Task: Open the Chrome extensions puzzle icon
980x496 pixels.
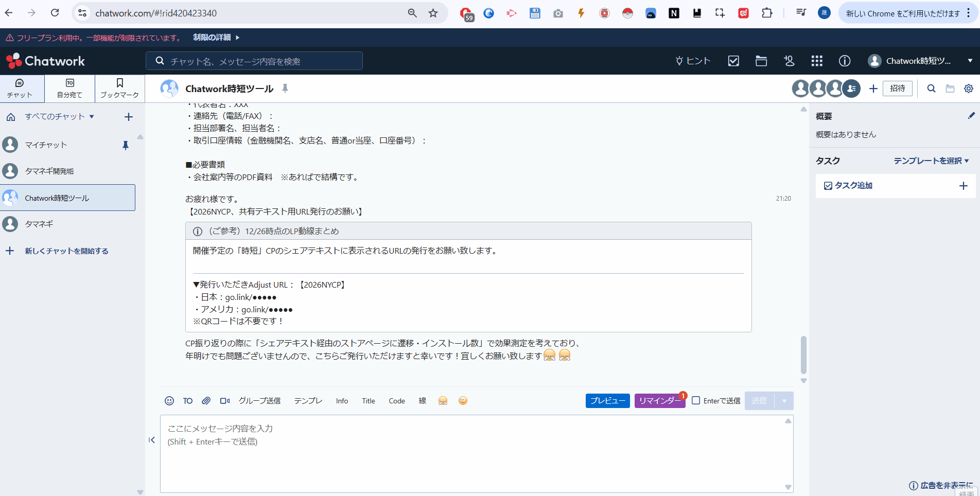Action: tap(767, 13)
